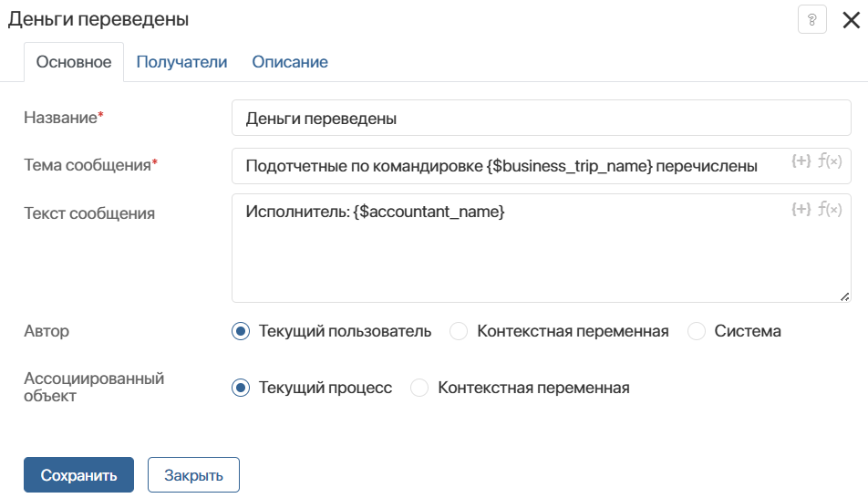Open the Получатели tab
868x498 pixels.
pyautogui.click(x=181, y=62)
